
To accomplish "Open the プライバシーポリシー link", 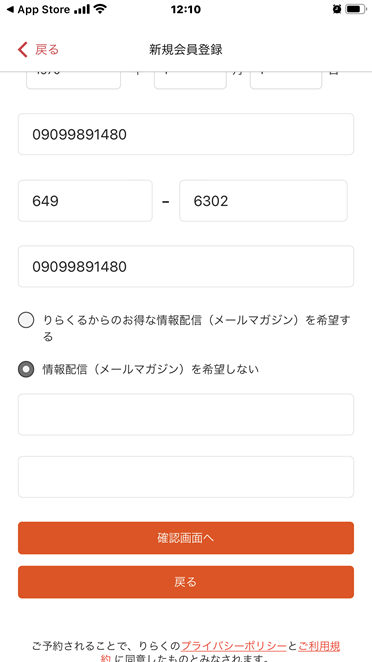I will click(x=234, y=646).
